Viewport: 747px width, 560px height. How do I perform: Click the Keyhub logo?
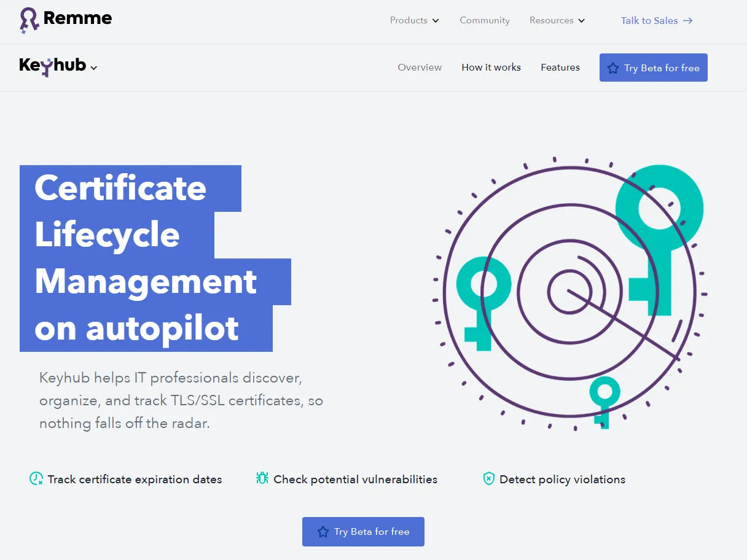click(53, 66)
